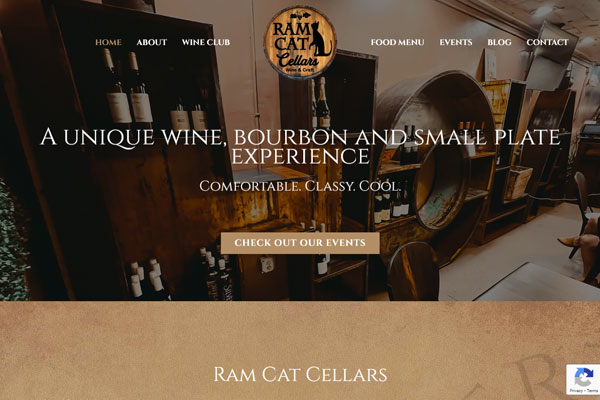This screenshot has height=400, width=600.
Task: Go to the About page
Action: 152,42
